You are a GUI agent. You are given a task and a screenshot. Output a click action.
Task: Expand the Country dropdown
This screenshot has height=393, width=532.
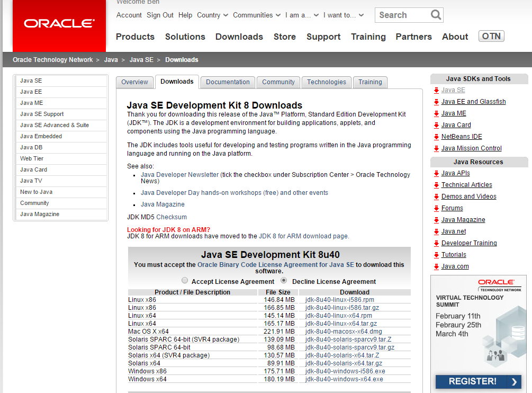pos(212,15)
